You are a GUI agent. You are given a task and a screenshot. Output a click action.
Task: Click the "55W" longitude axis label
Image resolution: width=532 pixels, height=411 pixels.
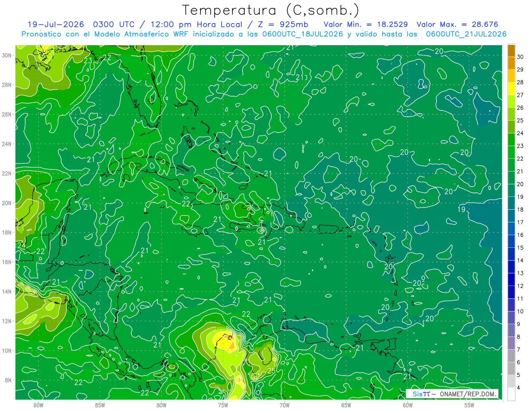click(469, 405)
